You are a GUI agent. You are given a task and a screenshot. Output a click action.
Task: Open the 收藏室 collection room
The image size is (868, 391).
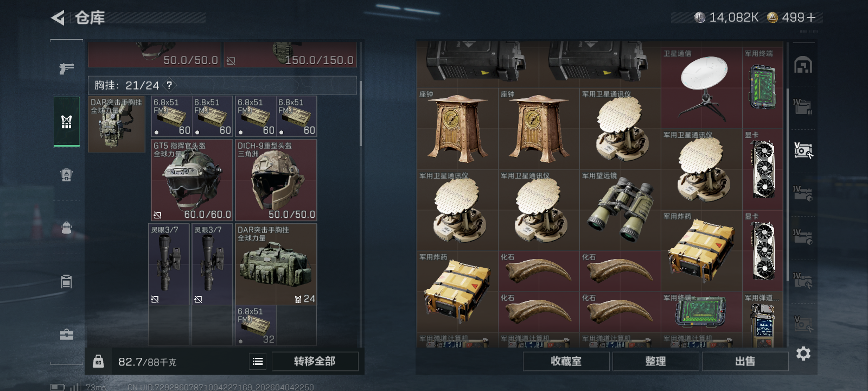coord(566,361)
